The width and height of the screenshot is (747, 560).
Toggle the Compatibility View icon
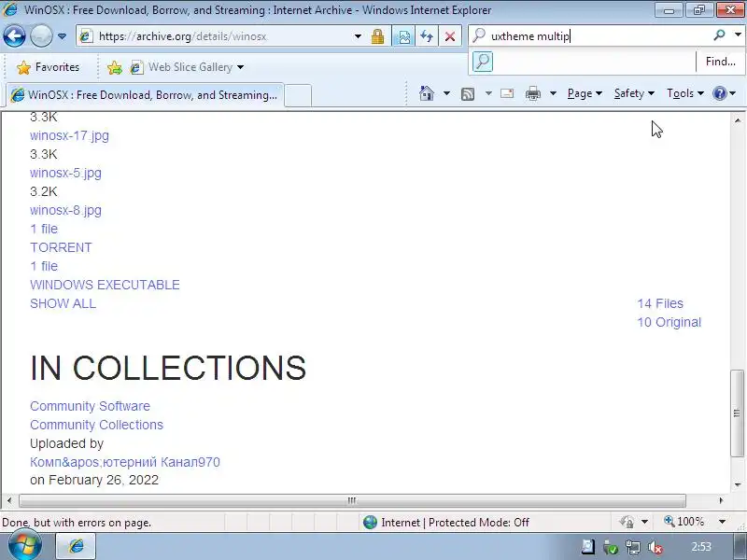pyautogui.click(x=403, y=36)
